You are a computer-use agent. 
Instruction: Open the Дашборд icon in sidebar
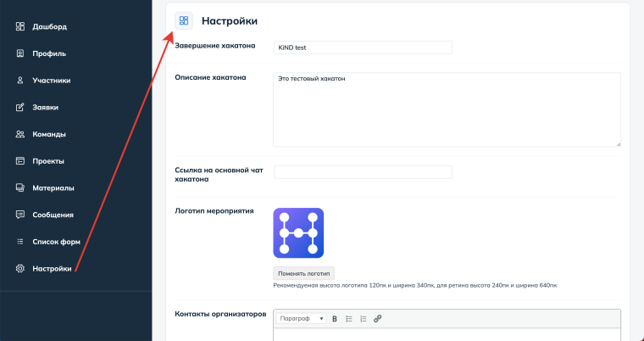[x=20, y=26]
